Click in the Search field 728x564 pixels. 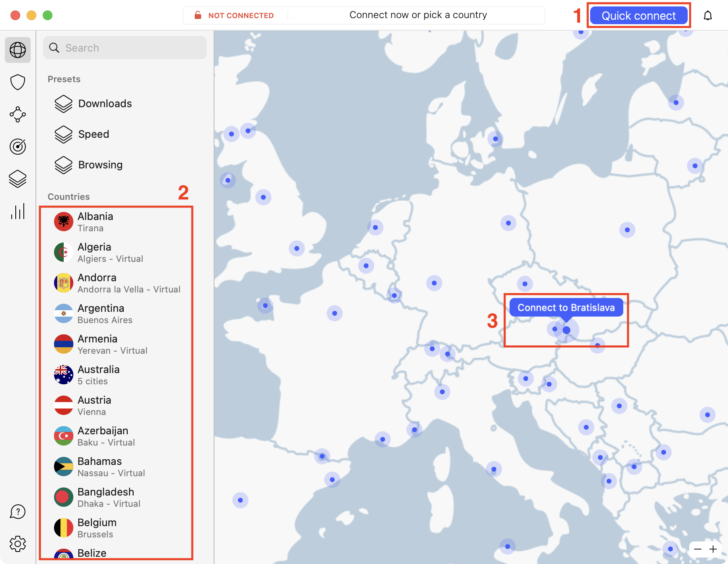click(125, 48)
